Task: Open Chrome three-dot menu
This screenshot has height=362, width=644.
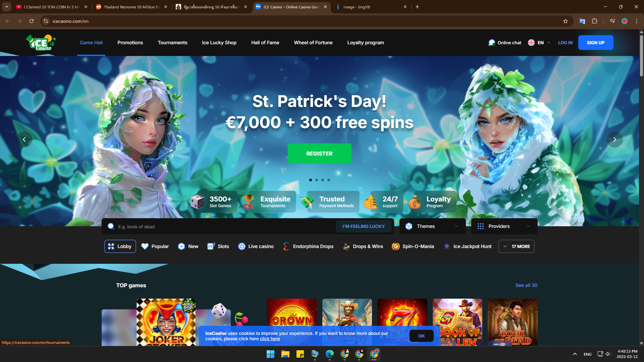Action: click(x=637, y=21)
